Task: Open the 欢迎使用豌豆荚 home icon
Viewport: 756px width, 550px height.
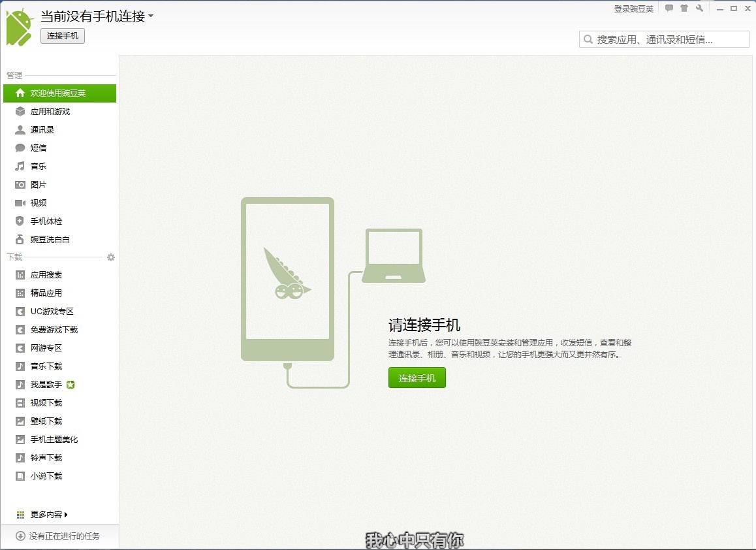Action: (x=20, y=93)
